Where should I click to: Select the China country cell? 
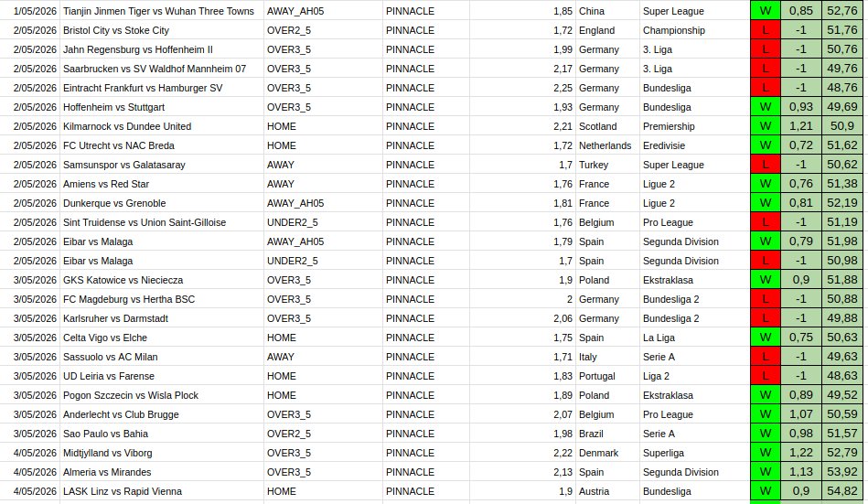[607, 11]
